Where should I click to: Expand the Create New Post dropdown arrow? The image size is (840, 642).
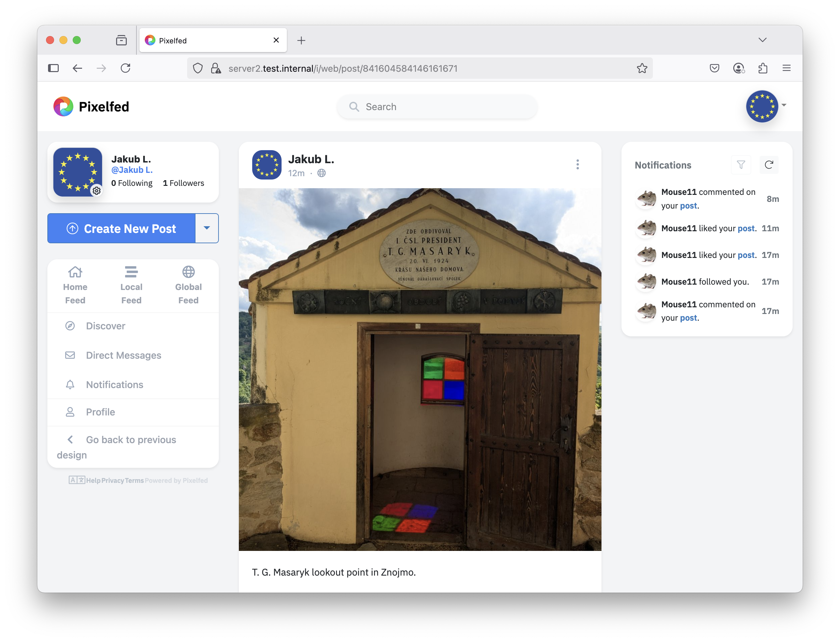pos(206,228)
